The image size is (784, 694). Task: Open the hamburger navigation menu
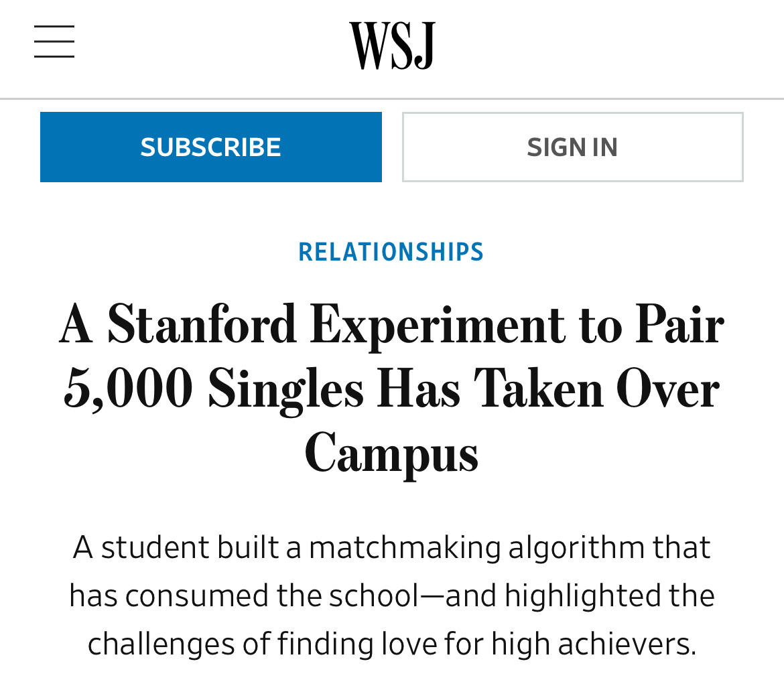(x=54, y=42)
